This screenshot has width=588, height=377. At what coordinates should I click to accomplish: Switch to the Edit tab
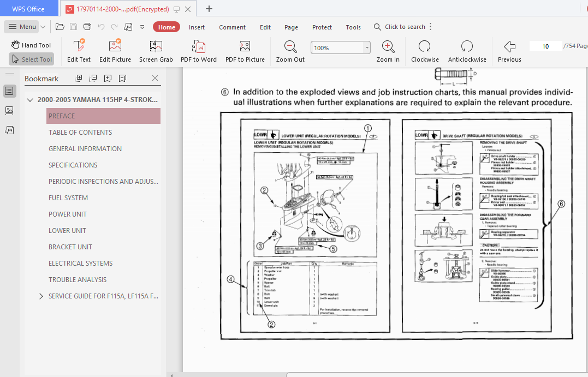(x=265, y=27)
